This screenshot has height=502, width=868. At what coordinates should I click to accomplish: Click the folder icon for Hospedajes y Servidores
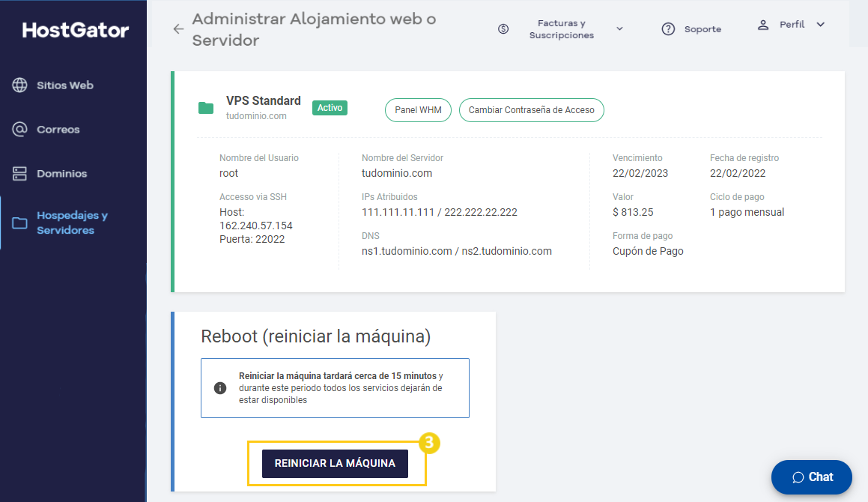click(x=20, y=223)
